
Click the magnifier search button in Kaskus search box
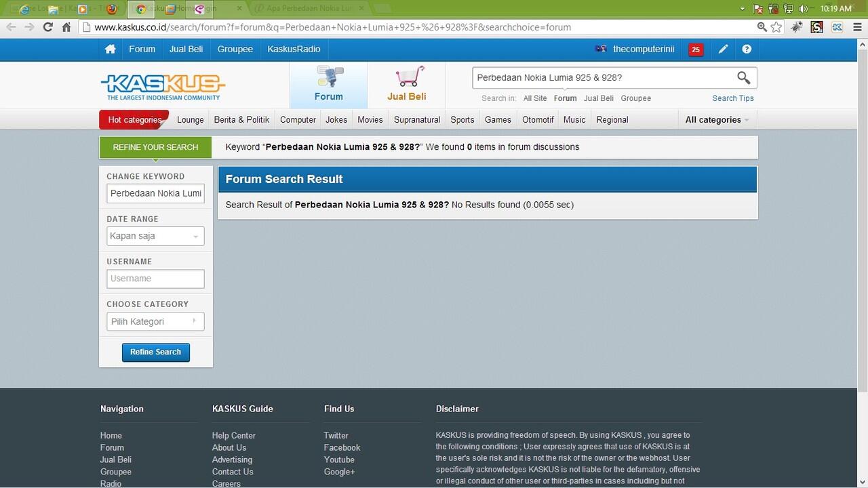click(x=743, y=77)
